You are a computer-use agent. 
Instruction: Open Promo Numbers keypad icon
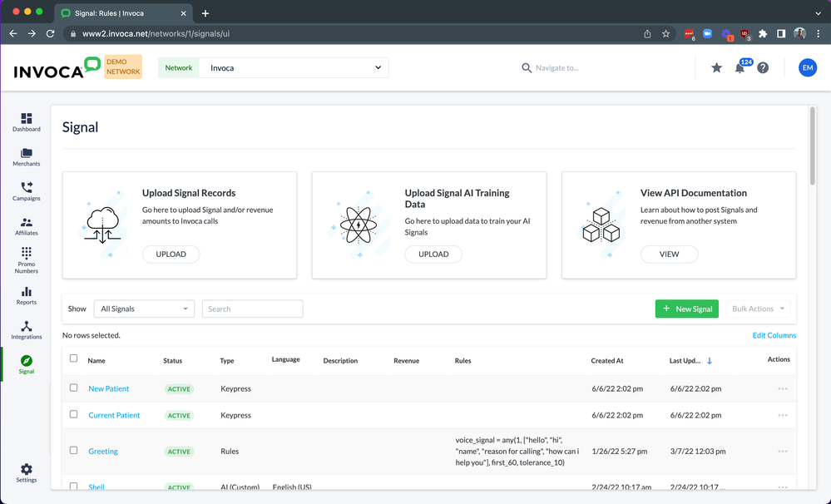click(x=26, y=253)
